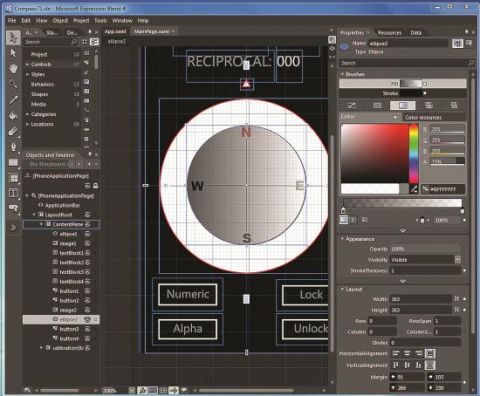Select the Grid layout panel tool
480x396 pixels.
(x=13, y=178)
